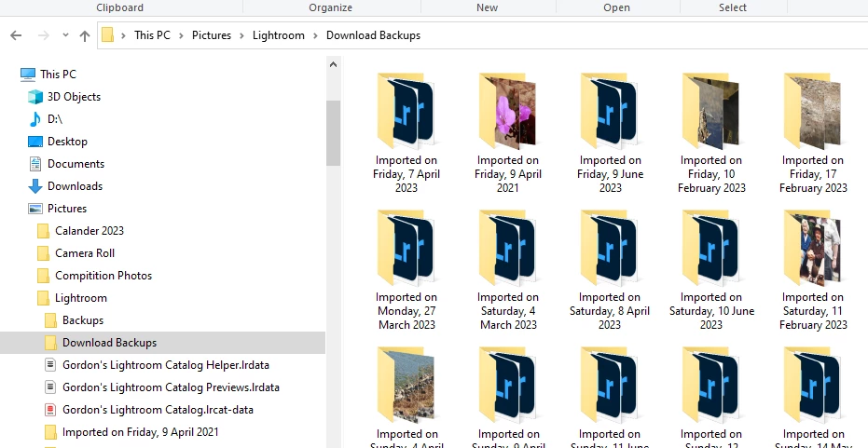The image size is (868, 448).
Task: Select folder Imported on Friday, 7 April 2023
Action: point(406,133)
